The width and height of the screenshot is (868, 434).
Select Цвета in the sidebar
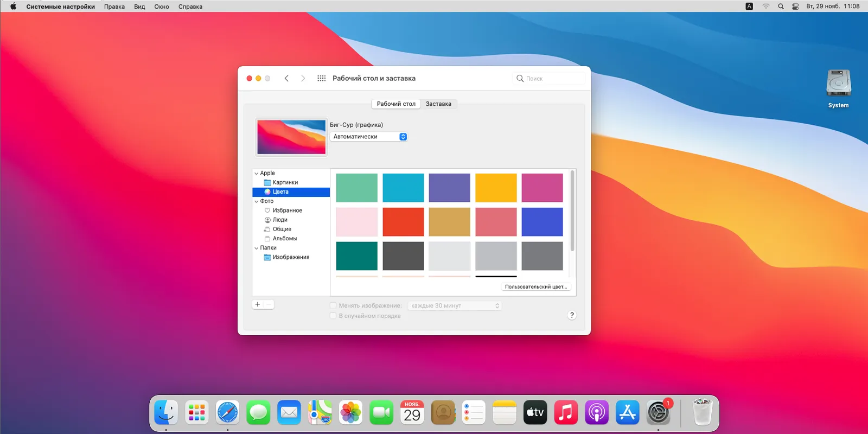(x=291, y=192)
